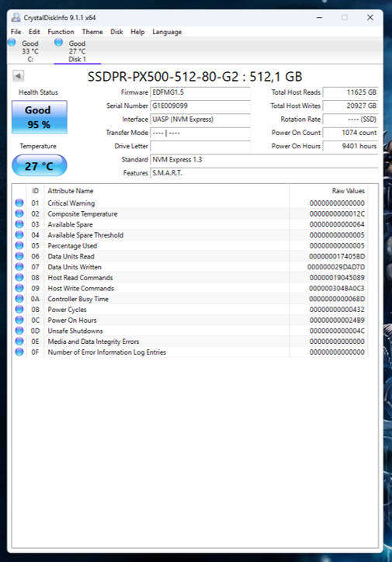Select the Composite Temperature attribute text
The width and height of the screenshot is (392, 562).
click(x=82, y=214)
